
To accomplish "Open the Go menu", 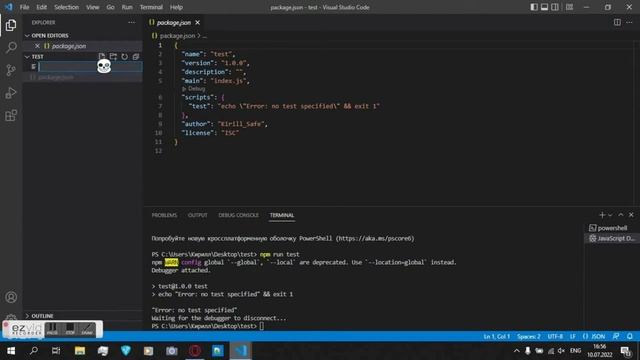I will [x=111, y=7].
